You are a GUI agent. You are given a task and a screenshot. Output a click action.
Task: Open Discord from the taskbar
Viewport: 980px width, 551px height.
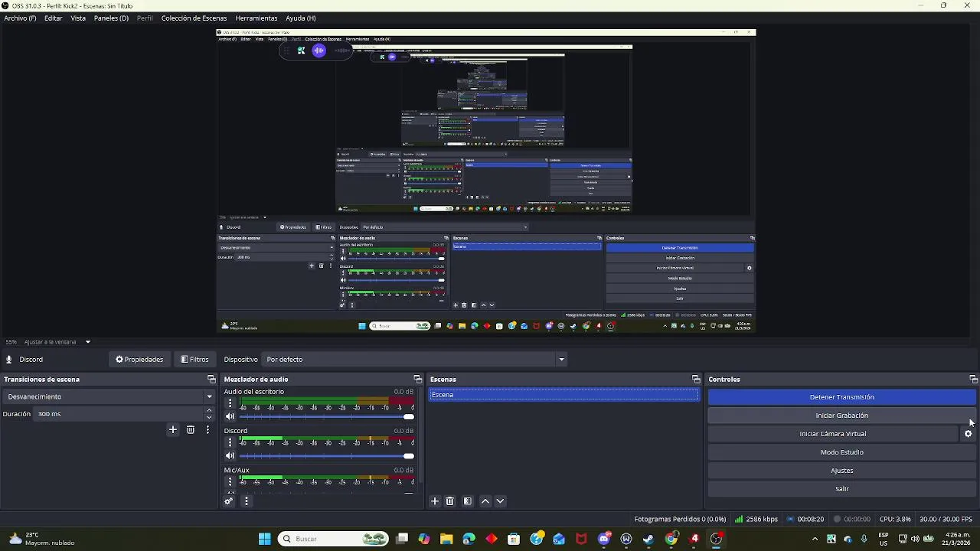pos(604,539)
